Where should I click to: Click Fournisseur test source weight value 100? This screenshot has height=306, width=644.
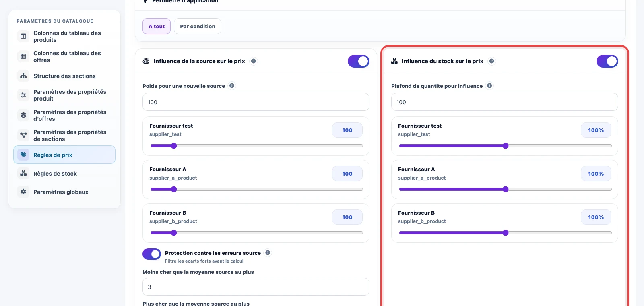coord(347,130)
